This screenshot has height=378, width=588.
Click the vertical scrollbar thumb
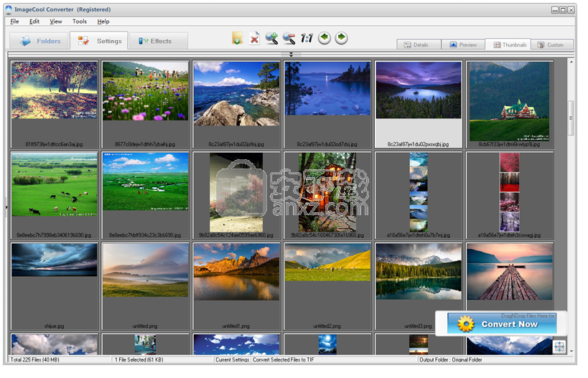571,118
